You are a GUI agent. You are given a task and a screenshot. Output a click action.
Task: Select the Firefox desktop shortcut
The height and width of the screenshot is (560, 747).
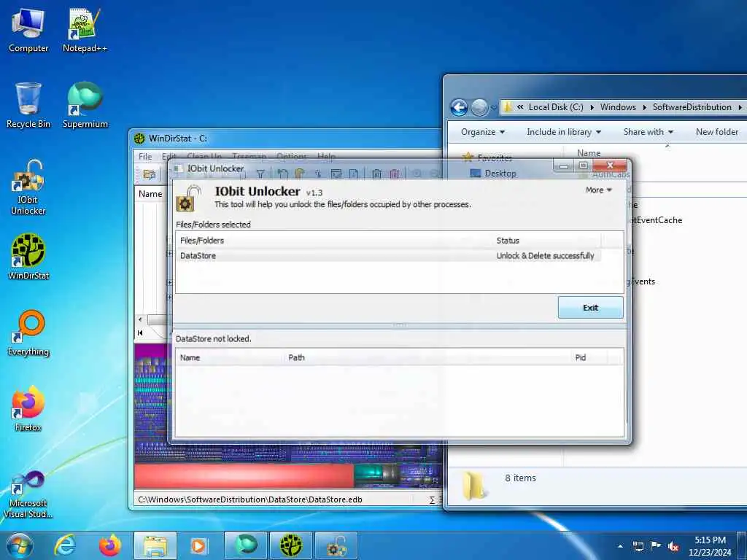(28, 408)
